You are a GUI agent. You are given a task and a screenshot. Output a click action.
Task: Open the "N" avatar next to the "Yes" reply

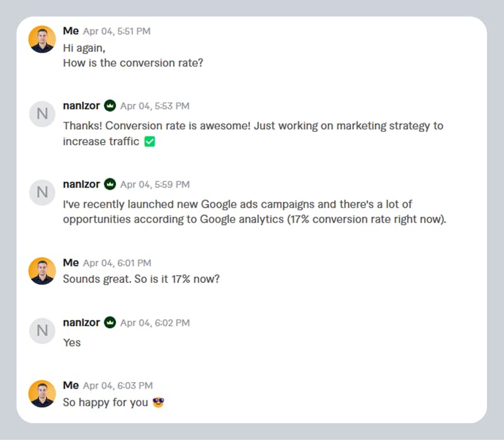coord(42,330)
